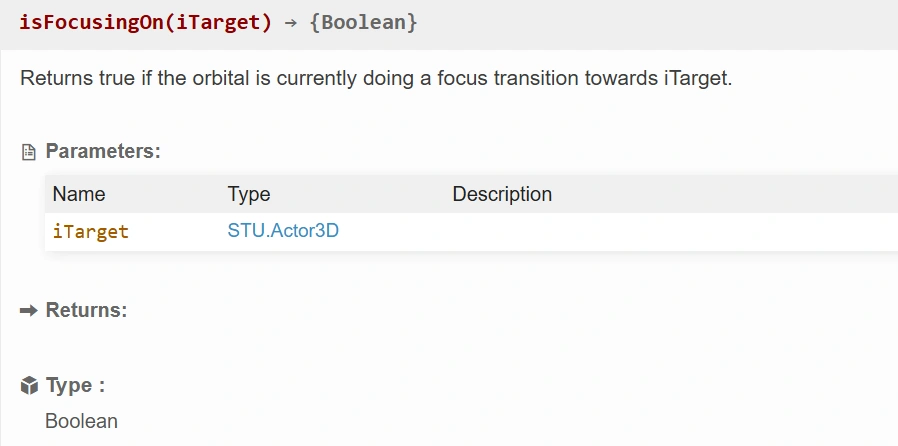The image size is (898, 446).
Task: Click the Returns right-arrow icon
Action: pos(29,310)
